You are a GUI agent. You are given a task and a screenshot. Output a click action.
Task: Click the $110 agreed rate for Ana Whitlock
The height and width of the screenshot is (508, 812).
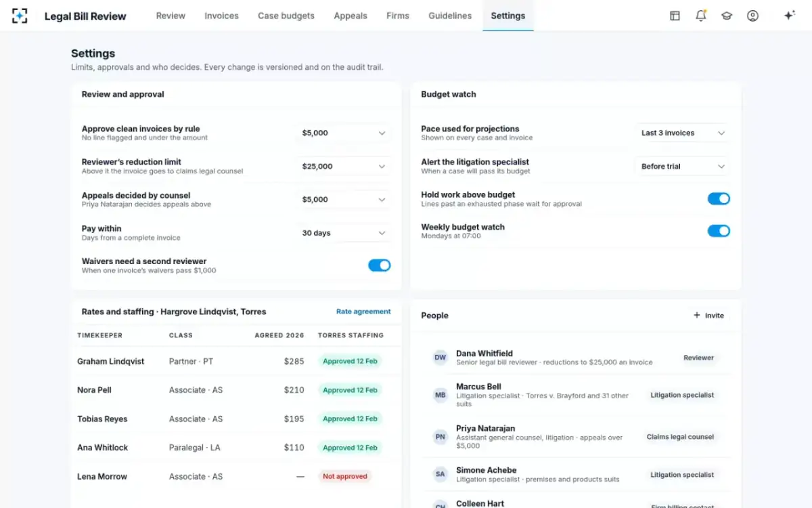coord(294,448)
